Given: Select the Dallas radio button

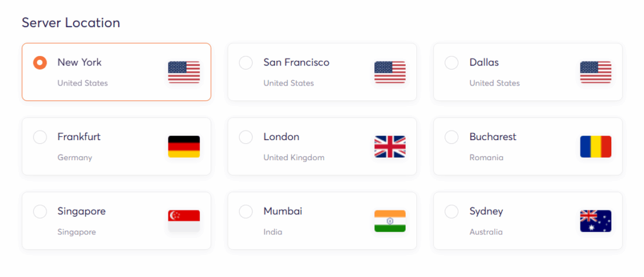Looking at the screenshot, I should (x=452, y=63).
